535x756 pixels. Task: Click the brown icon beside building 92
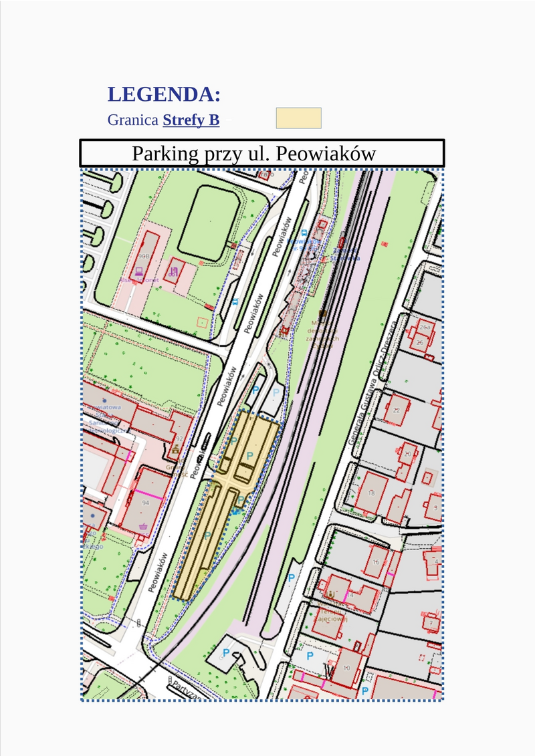click(x=175, y=449)
